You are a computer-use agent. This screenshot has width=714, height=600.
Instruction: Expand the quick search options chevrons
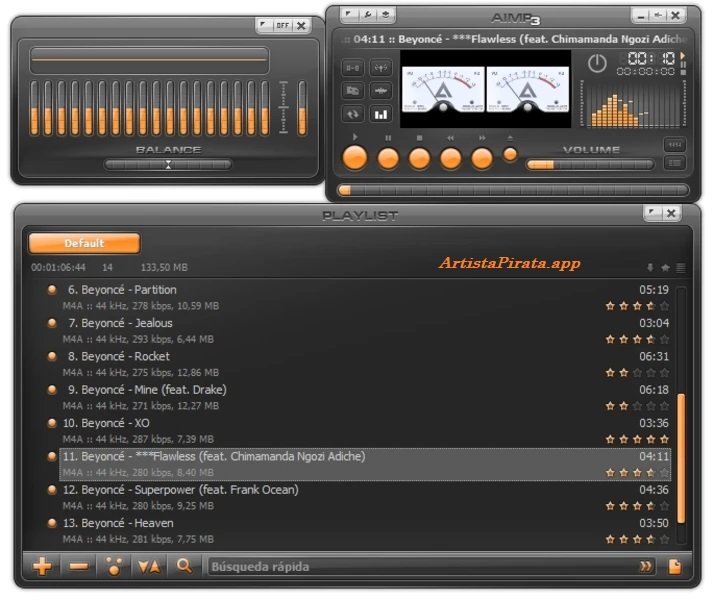[647, 567]
